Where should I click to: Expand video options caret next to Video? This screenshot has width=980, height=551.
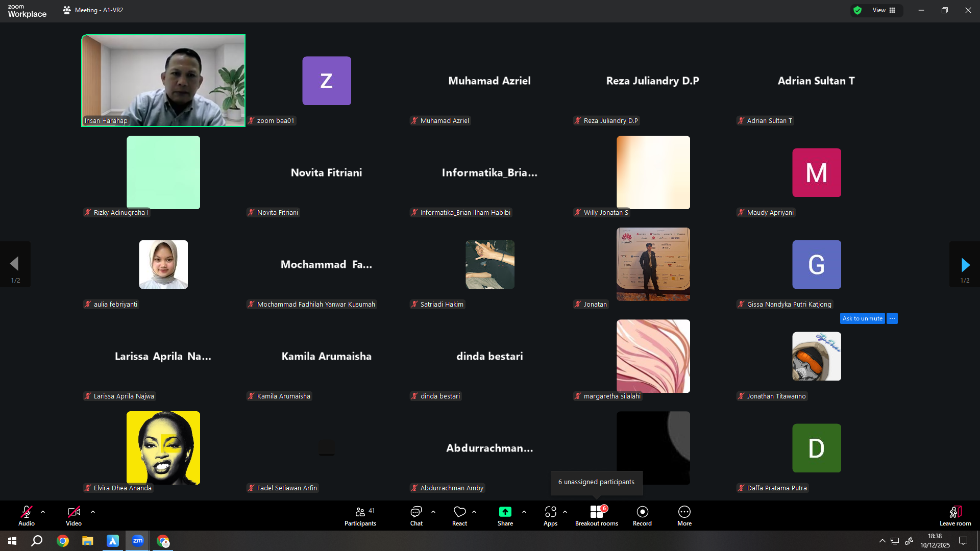[x=93, y=512]
